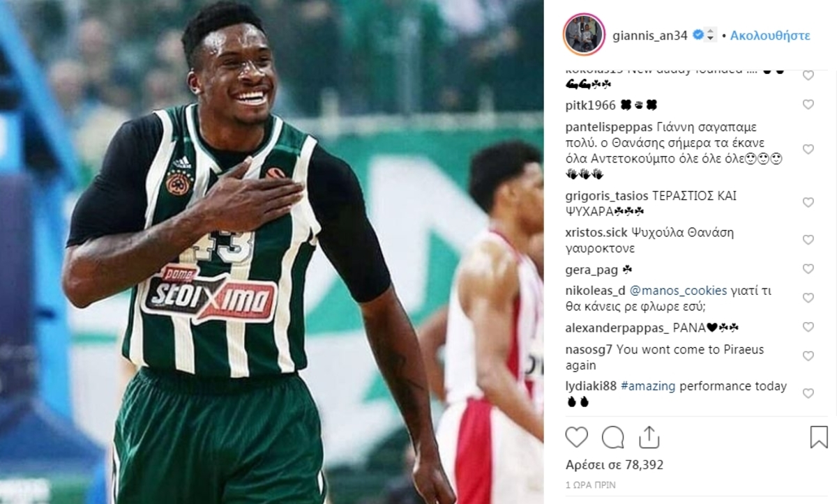Viewport: 837px width, 504px height.
Task: Click the post timestamp 1 ΩΡΑ ΠΡΙΝ
Action: coord(590,484)
